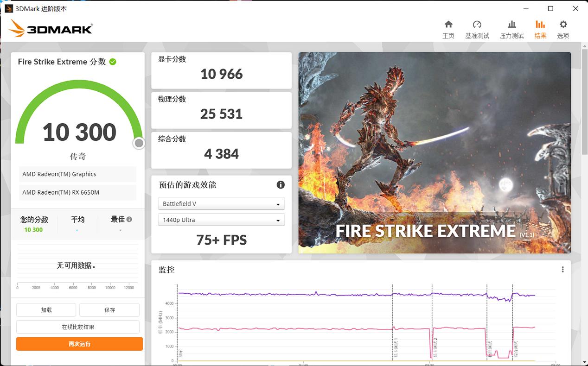Click the 显卡分数 graphics score card
The height and width of the screenshot is (366, 588).
pos(221,70)
